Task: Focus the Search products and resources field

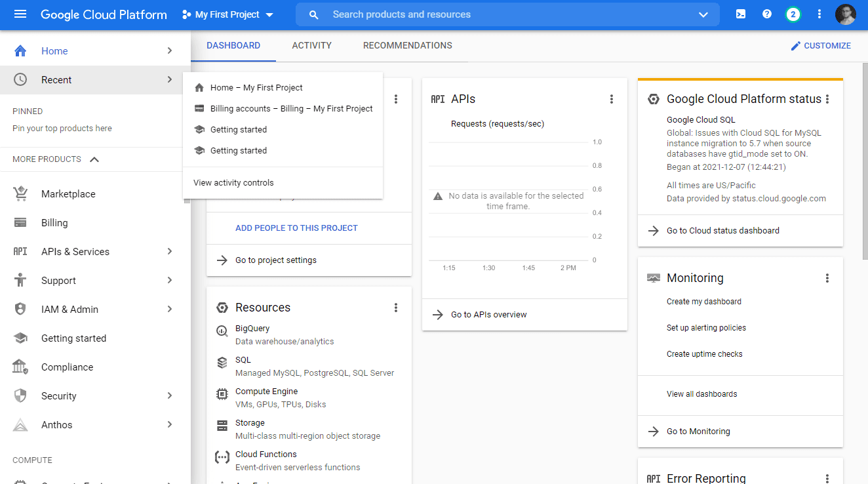Action: click(507, 14)
